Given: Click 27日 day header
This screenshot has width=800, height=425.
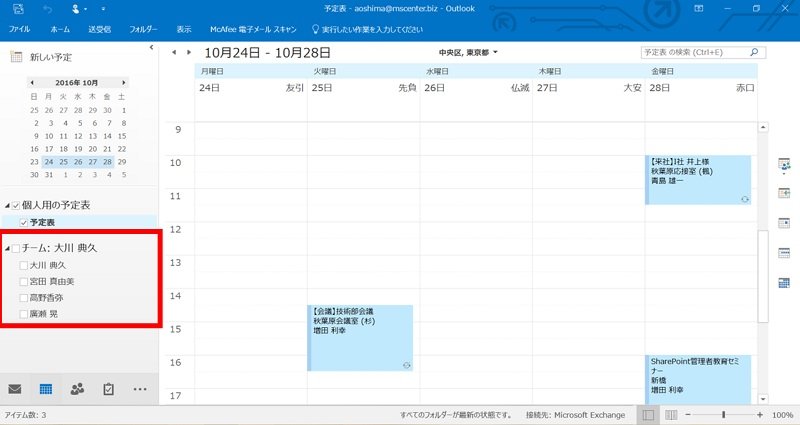Looking at the screenshot, I should click(x=547, y=88).
